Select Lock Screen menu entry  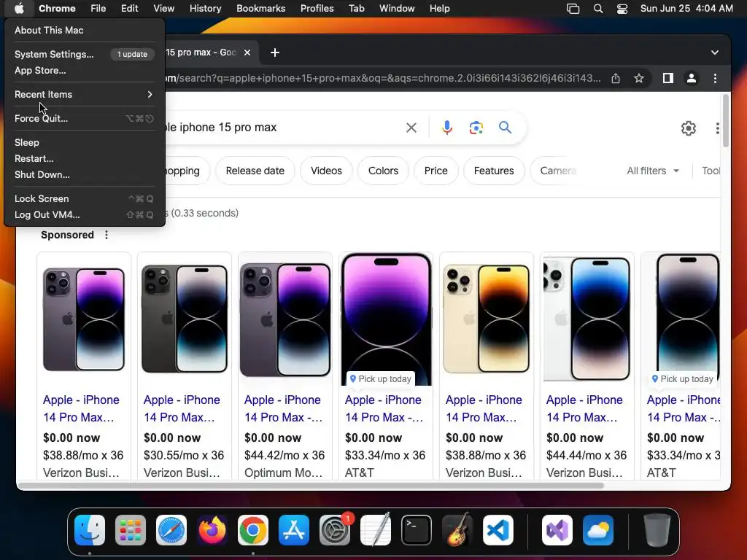84,198
